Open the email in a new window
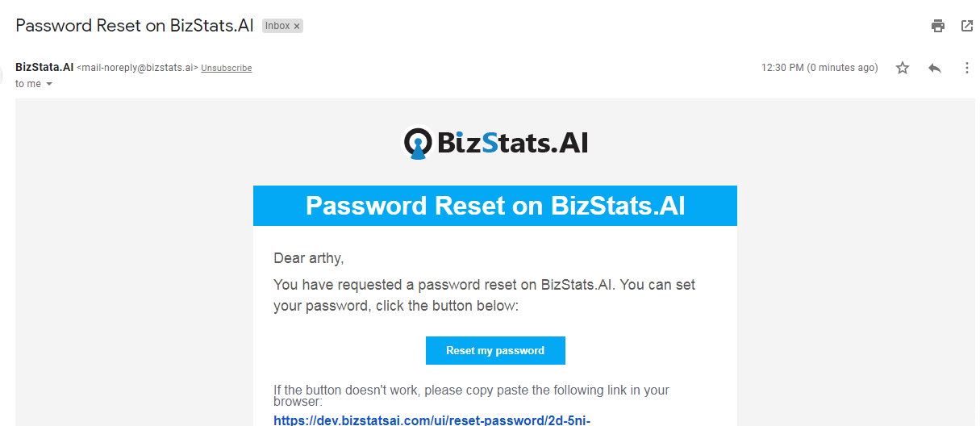Image resolution: width=980 pixels, height=426 pixels. (x=967, y=26)
